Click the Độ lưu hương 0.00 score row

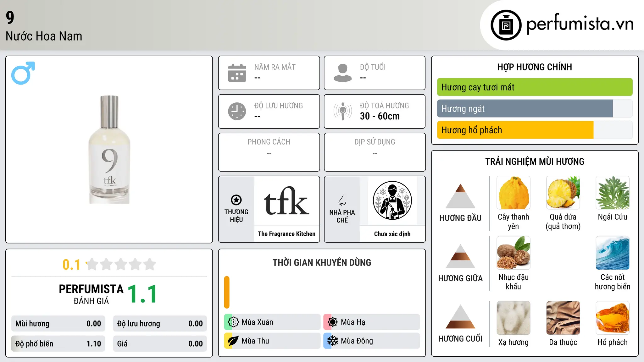tap(160, 324)
